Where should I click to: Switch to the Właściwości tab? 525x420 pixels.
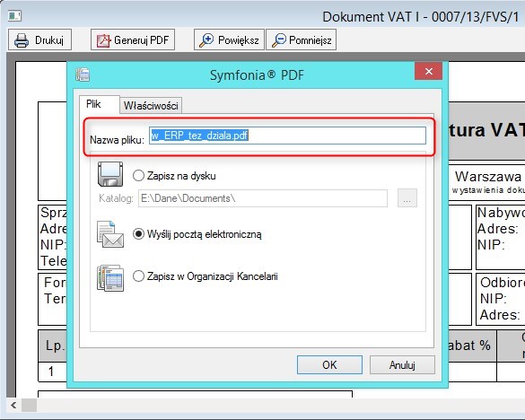coord(151,106)
